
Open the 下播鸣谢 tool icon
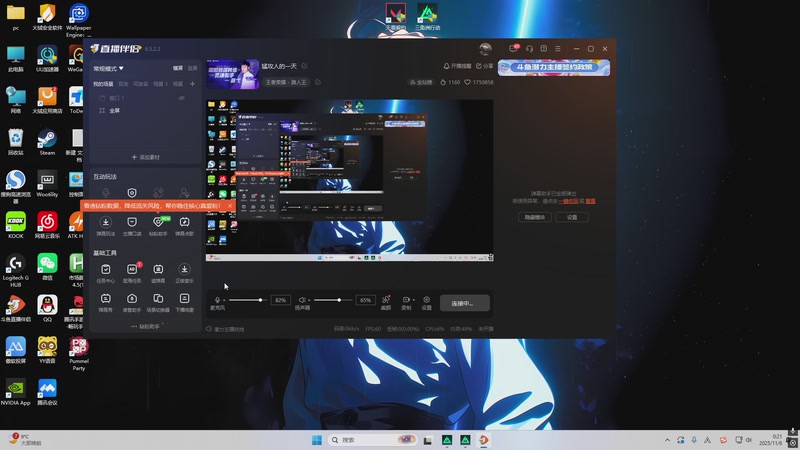pos(184,298)
